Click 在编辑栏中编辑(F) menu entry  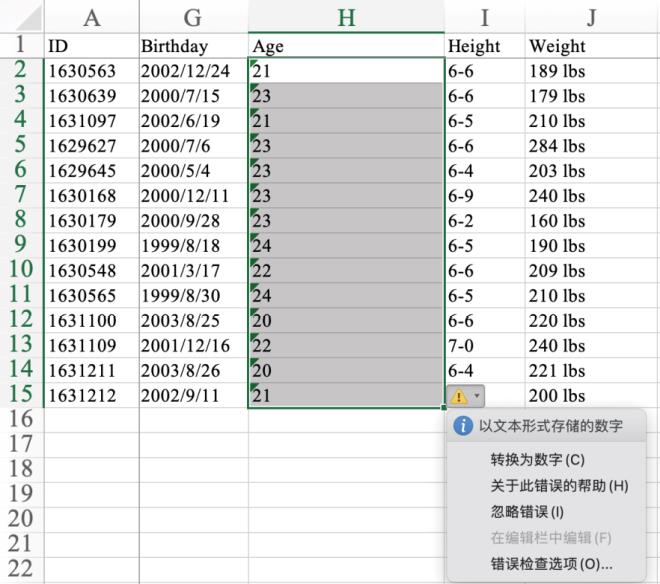(550, 538)
